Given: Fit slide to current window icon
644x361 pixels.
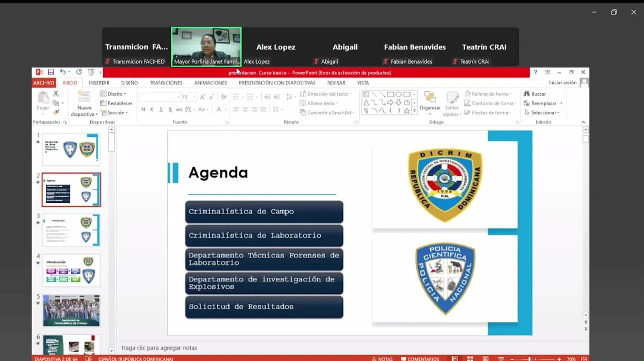Looking at the screenshot, I should click(583, 358).
